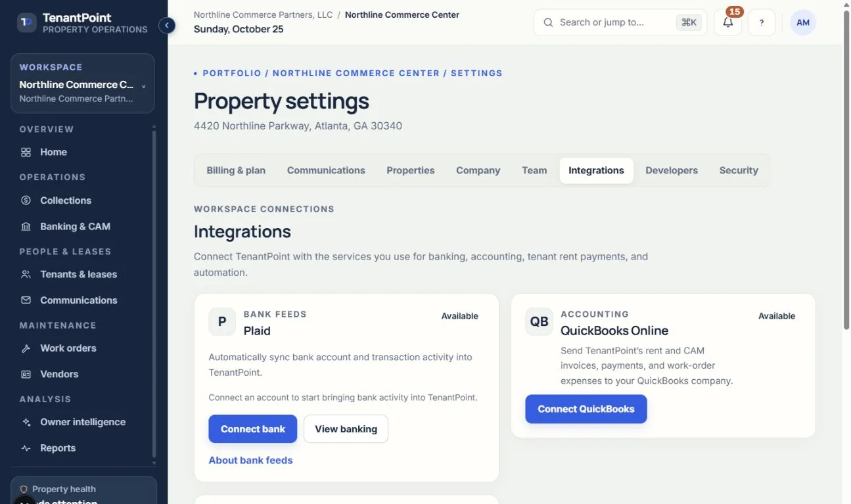
Task: Collapse the sidebar with the chevron button
Action: (167, 26)
